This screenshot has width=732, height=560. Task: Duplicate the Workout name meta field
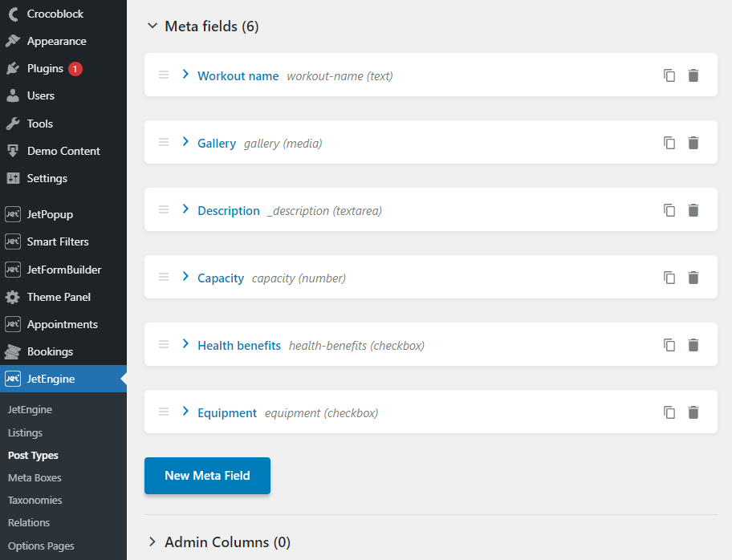pos(669,75)
